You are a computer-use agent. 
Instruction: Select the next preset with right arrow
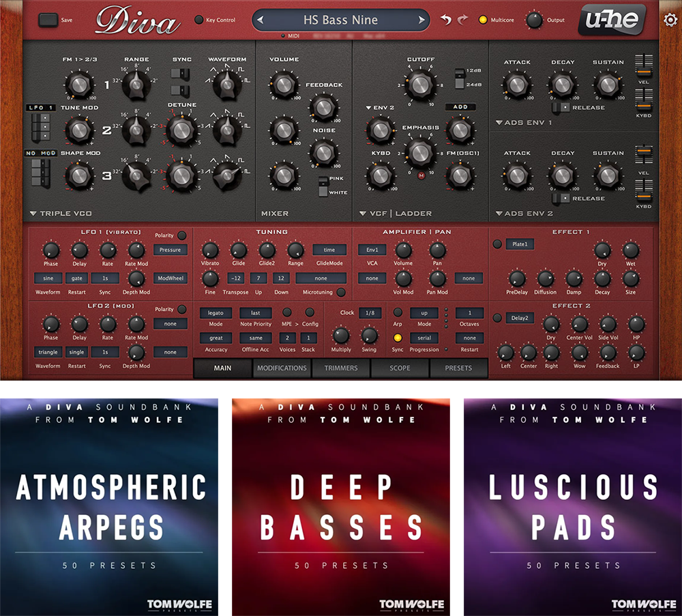[421, 20]
